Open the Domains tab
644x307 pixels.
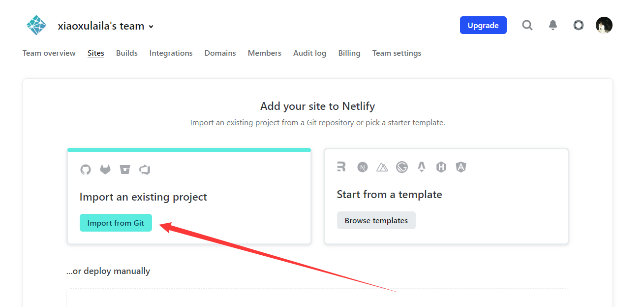pyautogui.click(x=220, y=53)
